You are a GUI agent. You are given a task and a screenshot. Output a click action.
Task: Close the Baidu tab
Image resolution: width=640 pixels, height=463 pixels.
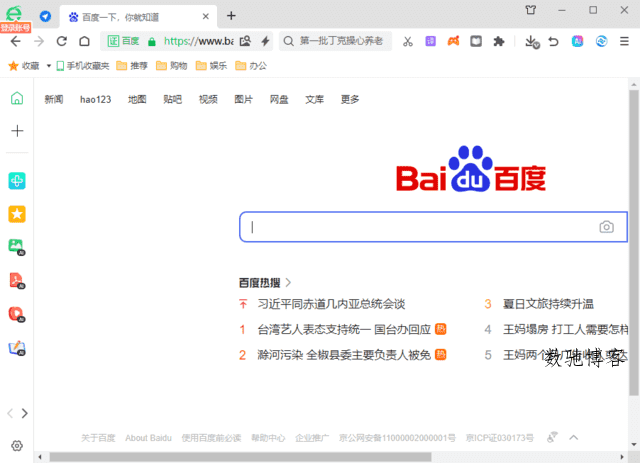206,16
